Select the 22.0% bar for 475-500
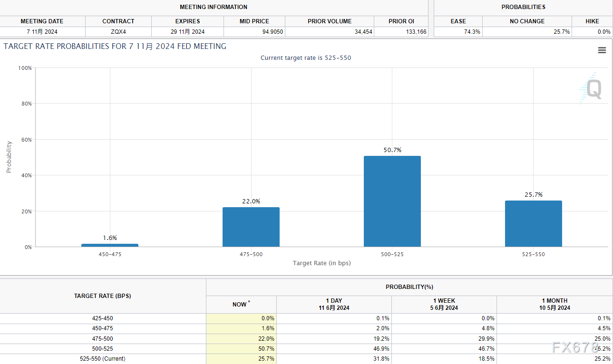The height and width of the screenshot is (364, 613). [x=251, y=227]
